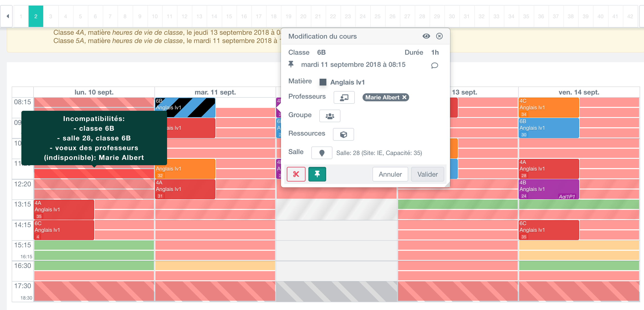Open the Professeurs selection button
The height and width of the screenshot is (310, 644).
click(x=344, y=97)
